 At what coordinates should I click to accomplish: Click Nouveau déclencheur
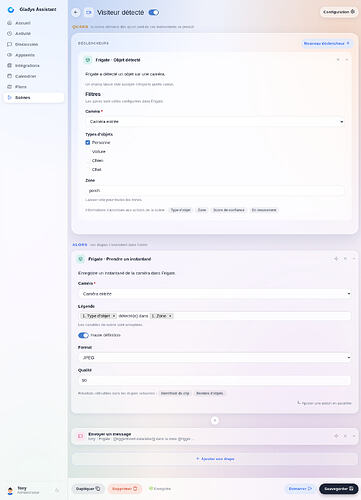pos(327,43)
